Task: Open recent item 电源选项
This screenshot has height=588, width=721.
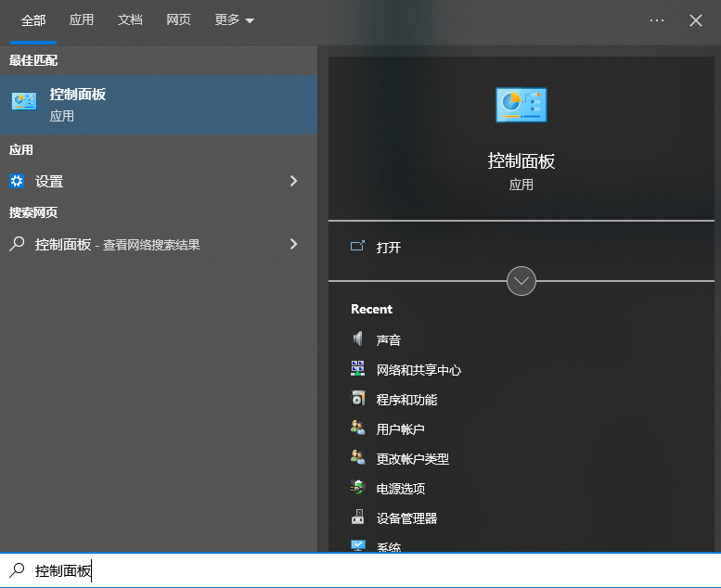Action: click(x=401, y=489)
